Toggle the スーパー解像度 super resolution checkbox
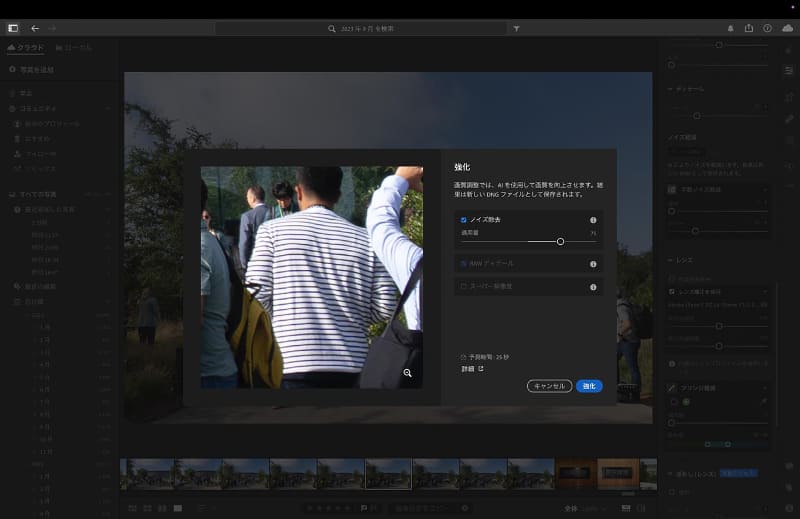This screenshot has height=519, width=800. coord(463,287)
